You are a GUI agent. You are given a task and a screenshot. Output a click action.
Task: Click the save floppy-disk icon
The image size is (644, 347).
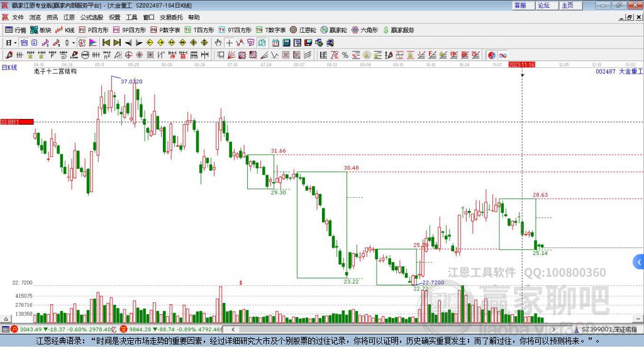tap(308, 43)
